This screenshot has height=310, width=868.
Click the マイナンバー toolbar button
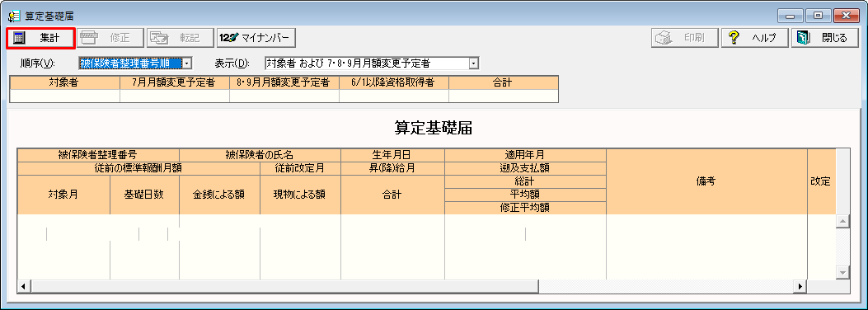tap(256, 38)
